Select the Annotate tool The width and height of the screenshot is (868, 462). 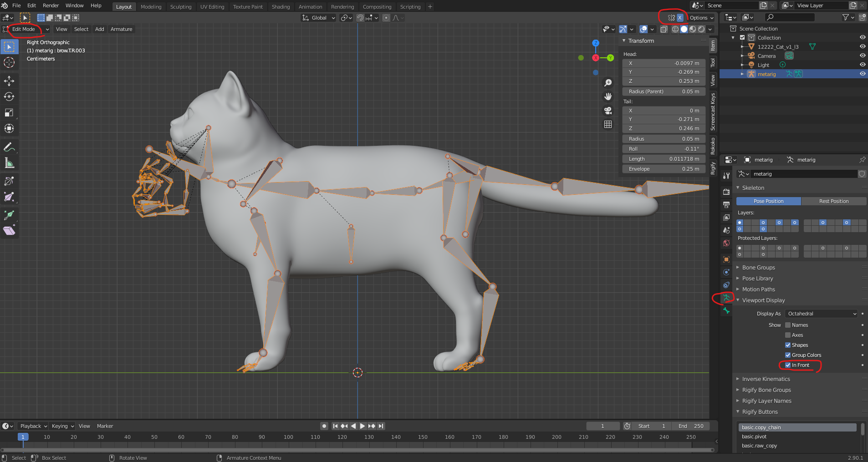(x=9, y=147)
